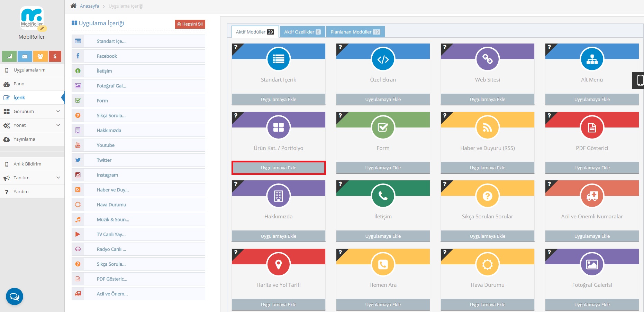
Task: Open Uygulamalarım in the sidebar
Action: (32, 70)
